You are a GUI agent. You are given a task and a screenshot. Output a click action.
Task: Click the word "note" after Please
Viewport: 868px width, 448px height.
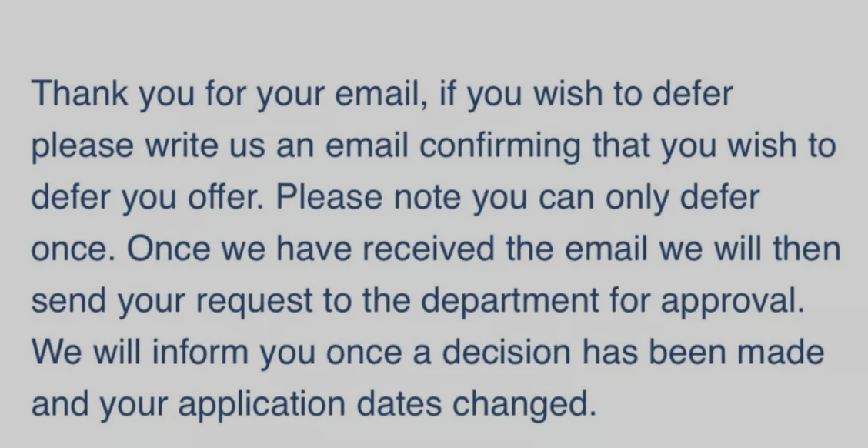[427, 198]
